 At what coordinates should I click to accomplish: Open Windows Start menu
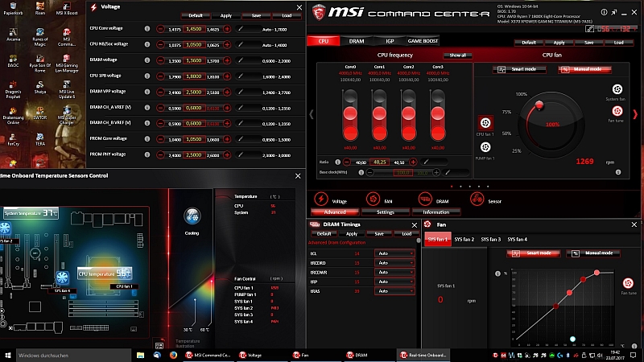[x=8, y=355]
